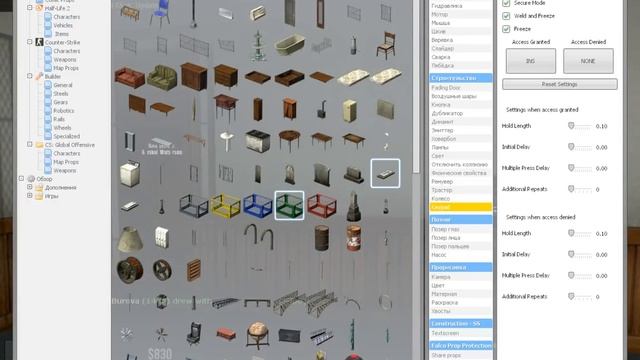
Task: Spawn the white washing machine prop
Action: coord(130,174)
